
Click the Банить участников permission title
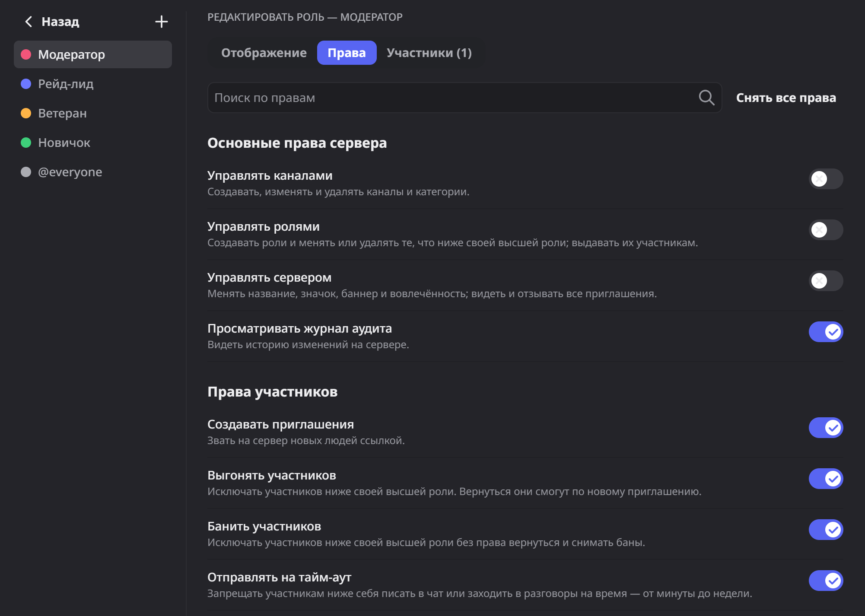click(264, 526)
